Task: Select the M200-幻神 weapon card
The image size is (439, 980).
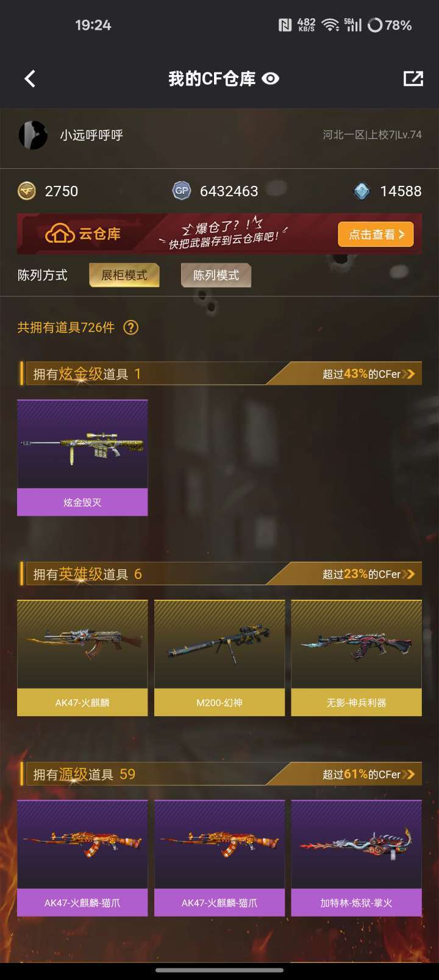Action: pos(220,658)
